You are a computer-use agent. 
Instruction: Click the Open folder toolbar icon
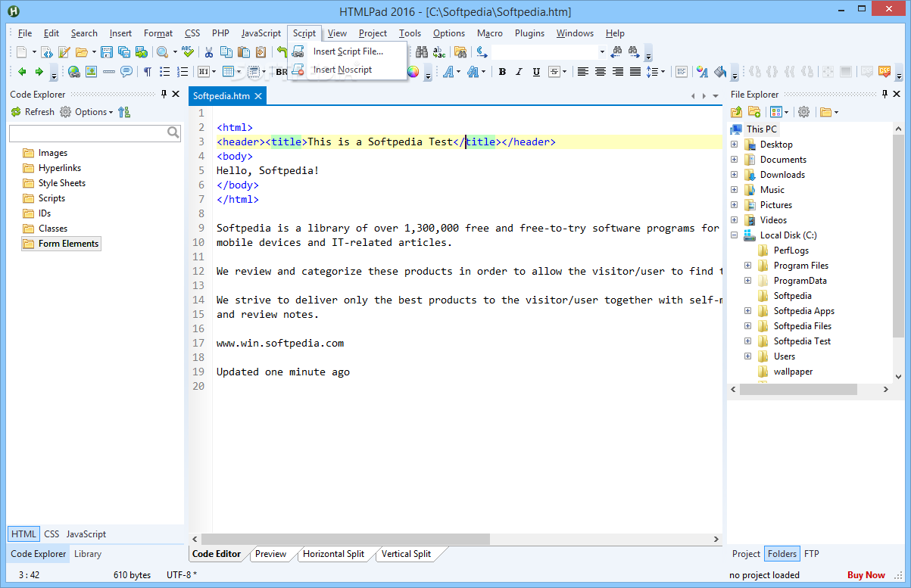tap(81, 52)
